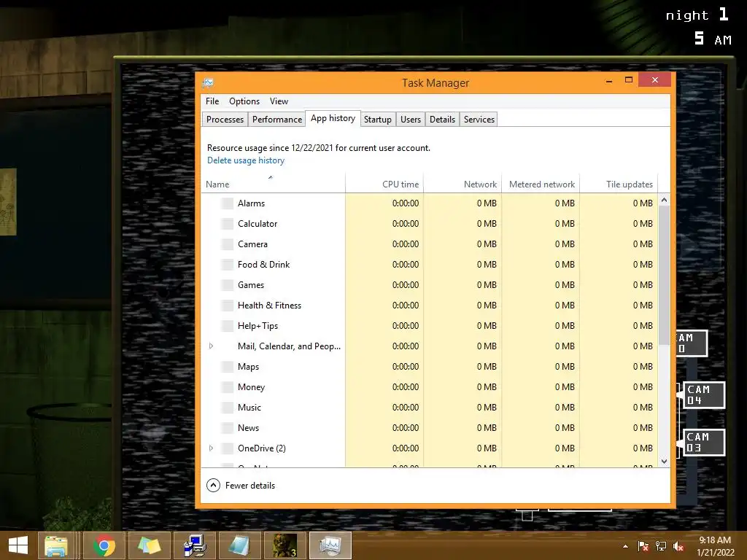Click the Alarms CPU time value
Screen dimensions: 747x560
coord(406,203)
